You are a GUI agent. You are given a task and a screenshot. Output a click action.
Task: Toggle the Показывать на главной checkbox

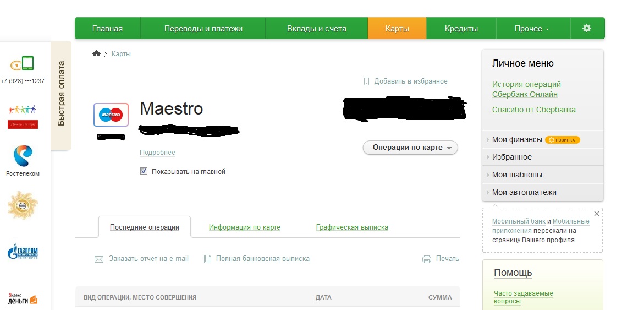(144, 171)
